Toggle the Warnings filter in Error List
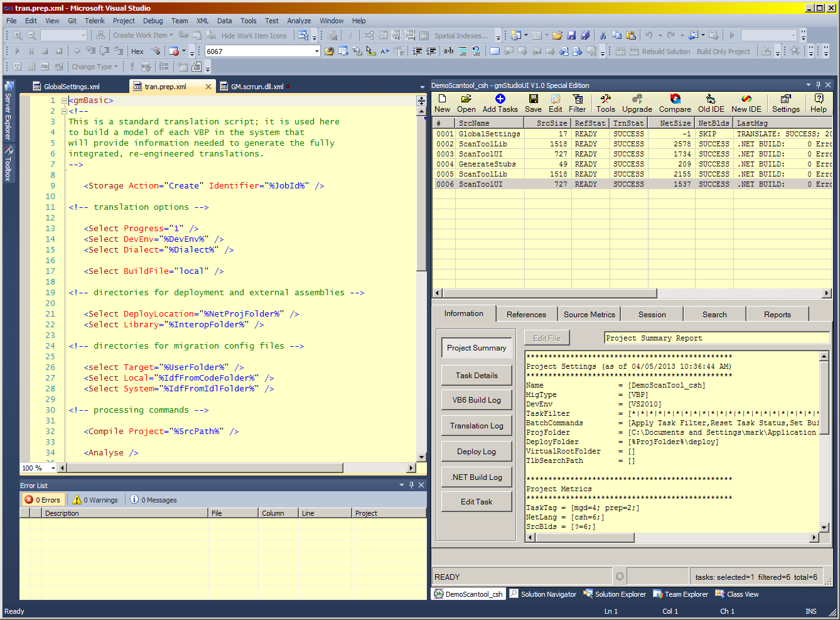 (95, 500)
